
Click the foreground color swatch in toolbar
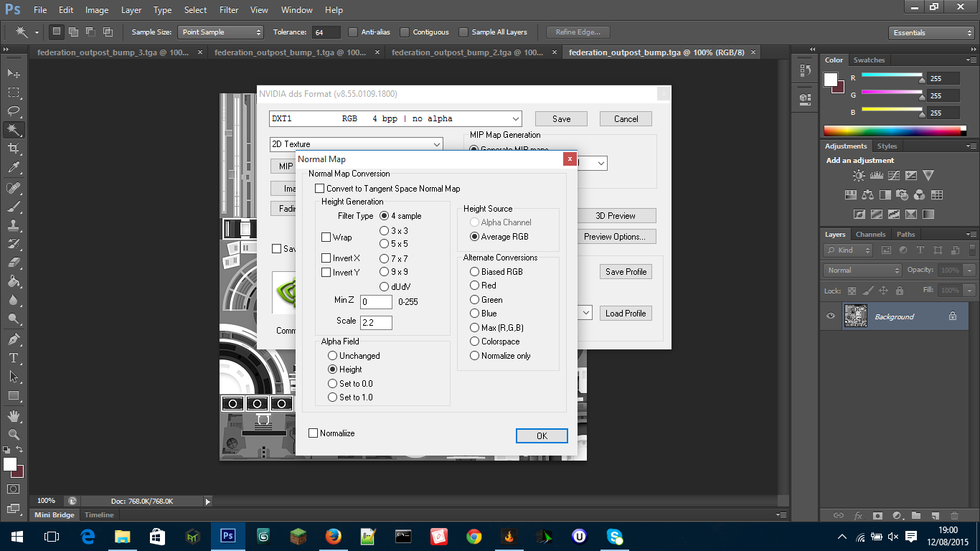[x=9, y=464]
